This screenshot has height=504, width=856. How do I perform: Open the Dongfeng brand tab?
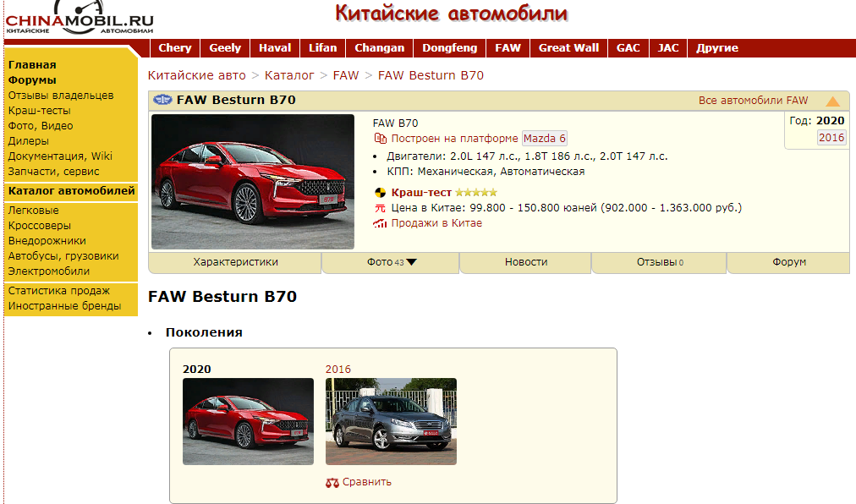(x=449, y=48)
